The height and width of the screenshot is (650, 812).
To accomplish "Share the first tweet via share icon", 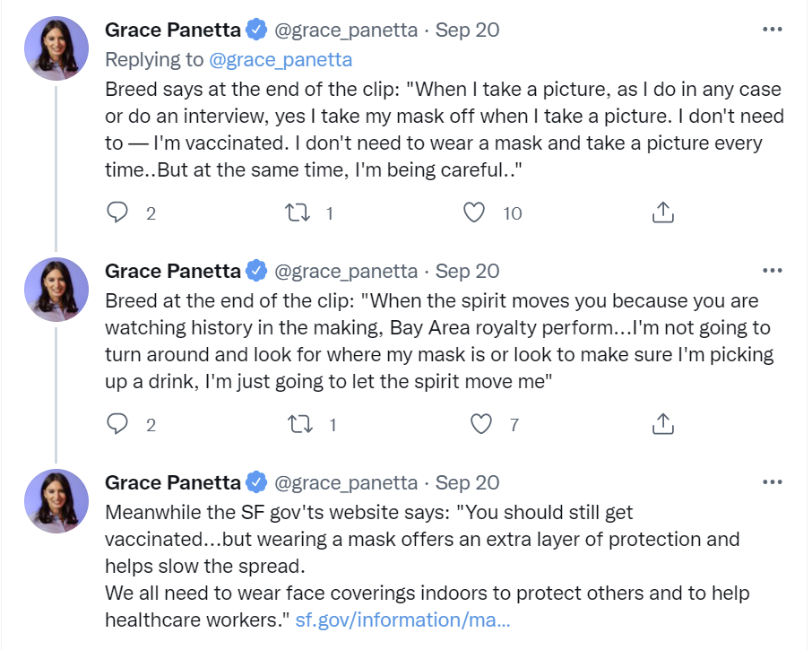I will (663, 212).
